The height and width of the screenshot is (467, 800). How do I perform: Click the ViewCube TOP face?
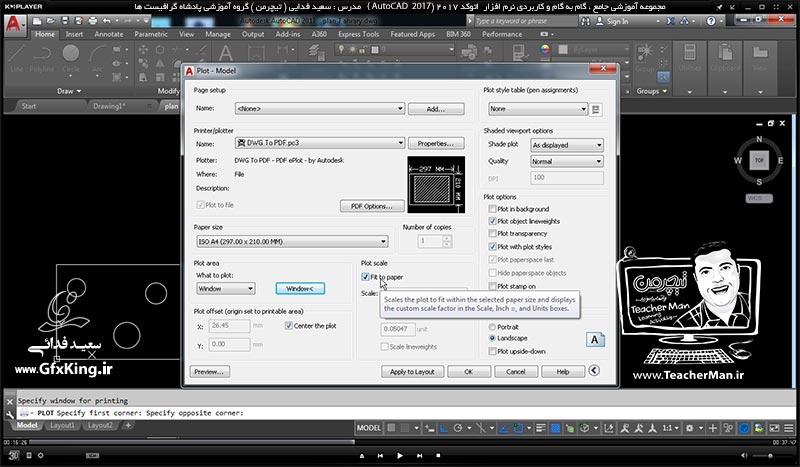coord(759,160)
